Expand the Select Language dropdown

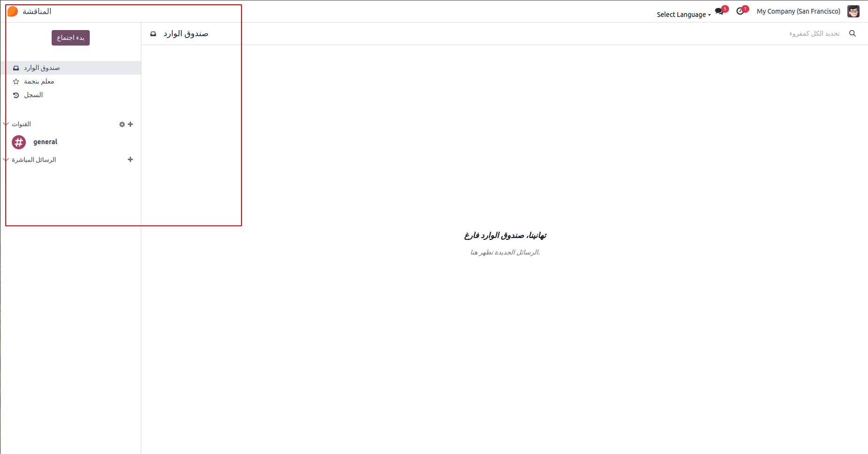[684, 15]
